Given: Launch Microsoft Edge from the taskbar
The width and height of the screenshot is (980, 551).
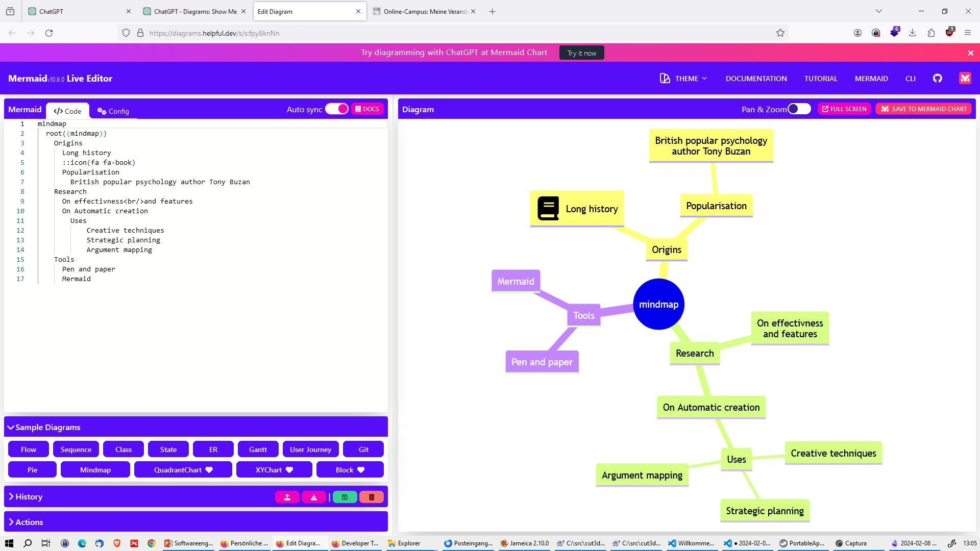Looking at the screenshot, I should [x=82, y=543].
